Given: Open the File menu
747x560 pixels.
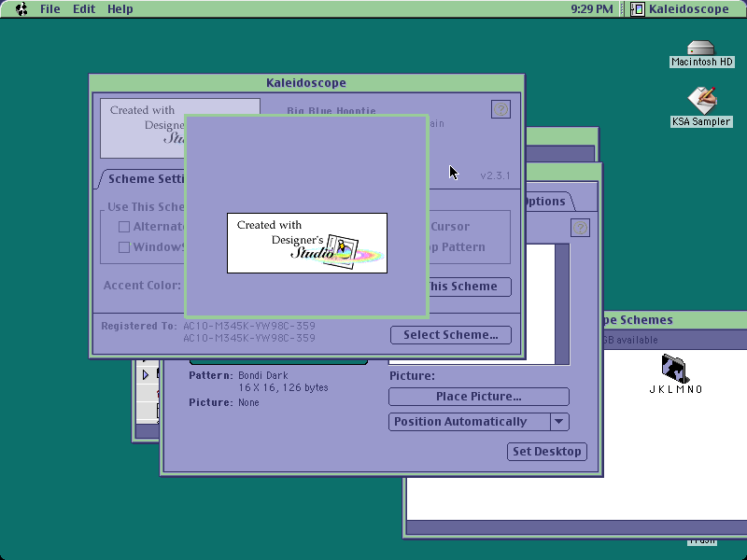Looking at the screenshot, I should pyautogui.click(x=50, y=9).
